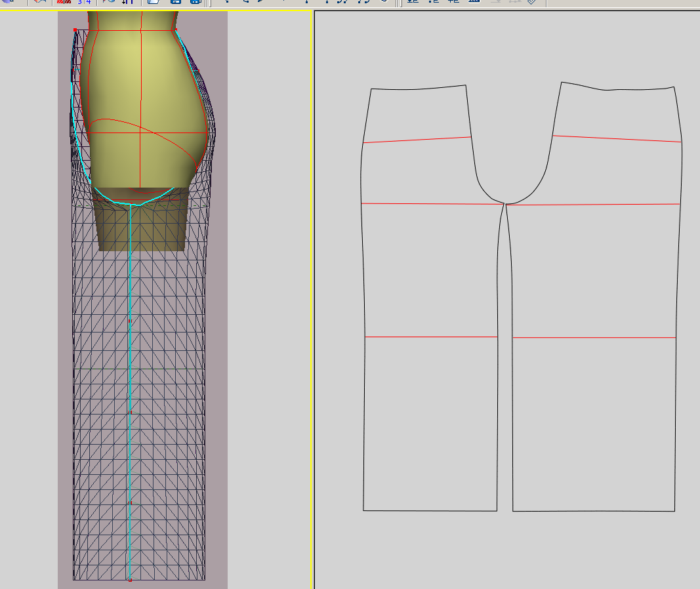This screenshot has height=589, width=700.
Task: Click the open folder toolbar icon
Action: click(x=154, y=2)
